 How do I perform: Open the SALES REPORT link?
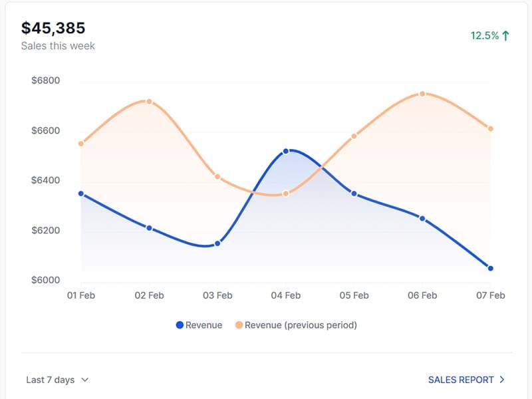point(461,380)
